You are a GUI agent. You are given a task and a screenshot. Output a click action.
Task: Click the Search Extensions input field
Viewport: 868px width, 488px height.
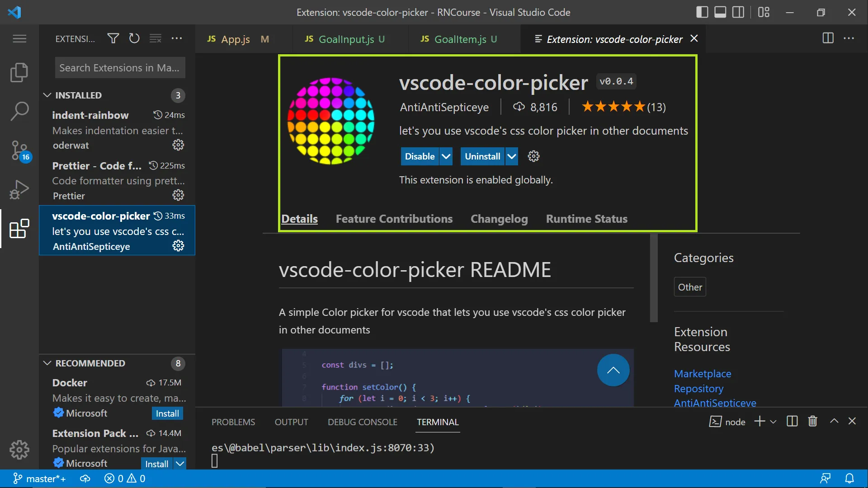click(x=120, y=68)
